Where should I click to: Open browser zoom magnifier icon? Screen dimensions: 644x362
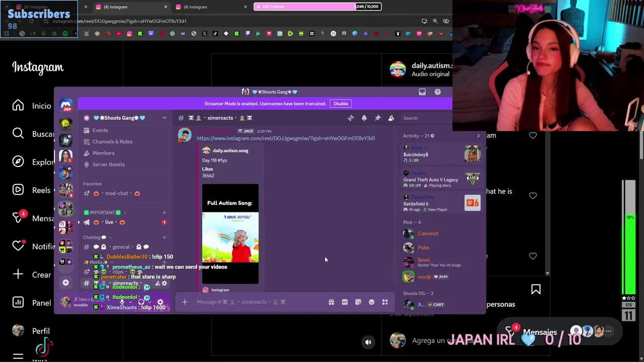click(x=435, y=21)
